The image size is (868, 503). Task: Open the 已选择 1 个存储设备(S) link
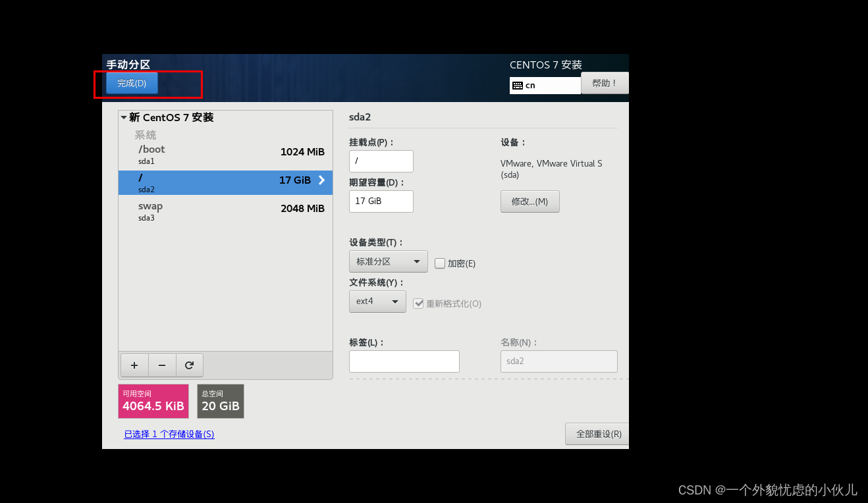[x=169, y=435]
